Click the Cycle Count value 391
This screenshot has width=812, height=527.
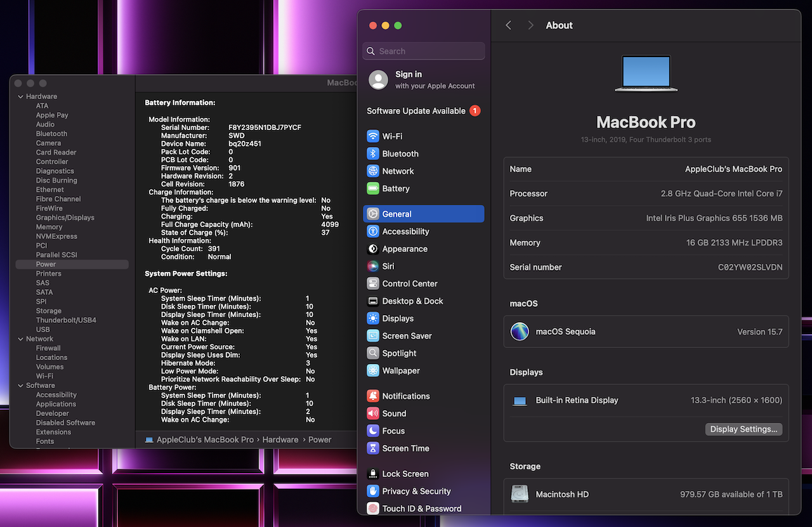214,249
